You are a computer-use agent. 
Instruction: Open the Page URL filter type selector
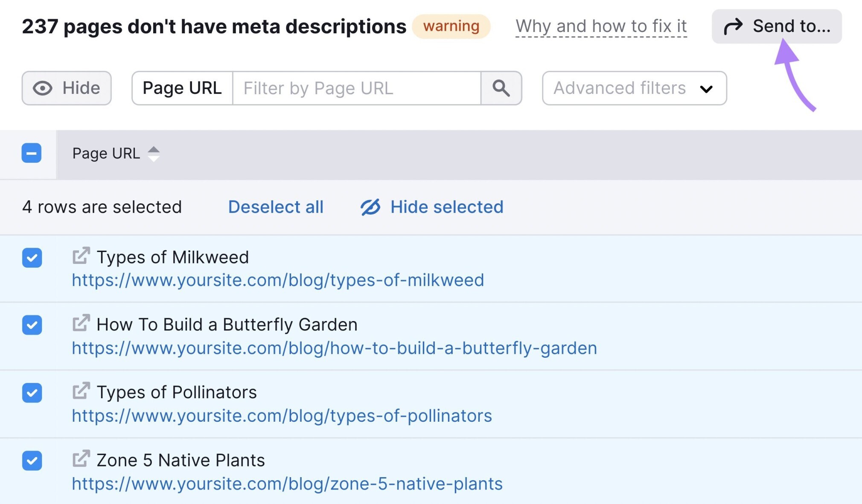(182, 88)
